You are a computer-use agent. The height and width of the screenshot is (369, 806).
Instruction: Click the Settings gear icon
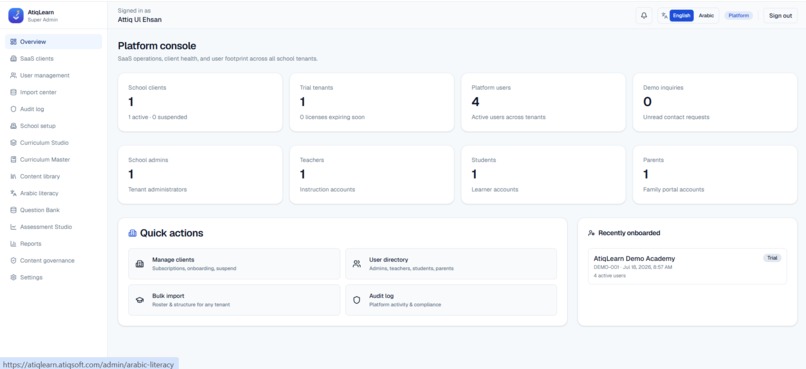[13, 278]
